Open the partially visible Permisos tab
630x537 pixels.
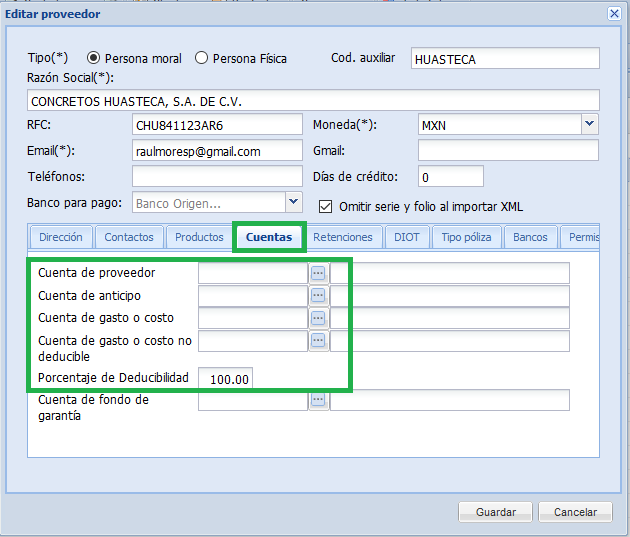pyautogui.click(x=580, y=237)
